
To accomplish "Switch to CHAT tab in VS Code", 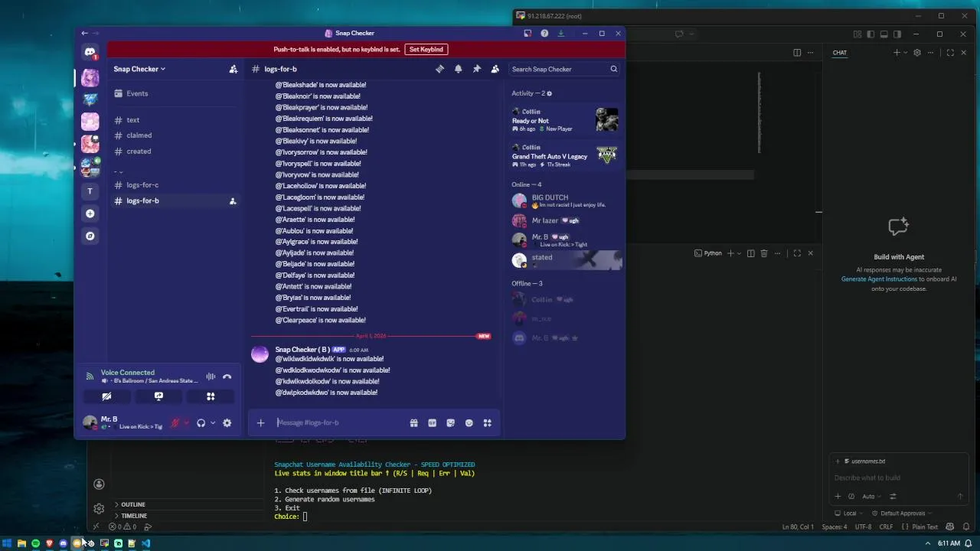I will pos(840,53).
